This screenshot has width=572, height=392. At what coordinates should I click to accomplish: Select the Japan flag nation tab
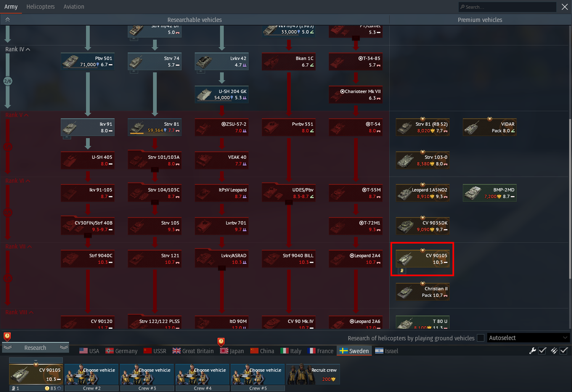tap(232, 351)
